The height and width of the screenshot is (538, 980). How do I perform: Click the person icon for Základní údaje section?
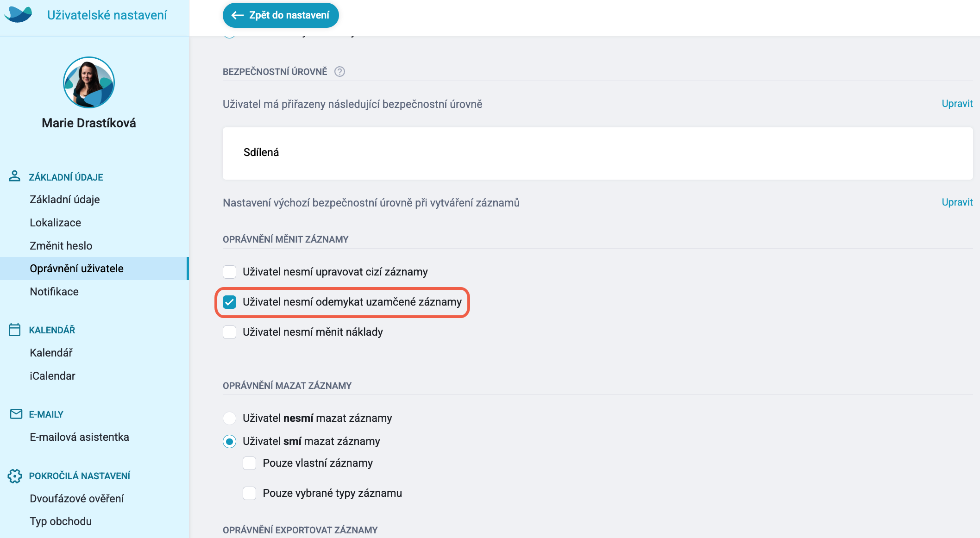coord(15,176)
